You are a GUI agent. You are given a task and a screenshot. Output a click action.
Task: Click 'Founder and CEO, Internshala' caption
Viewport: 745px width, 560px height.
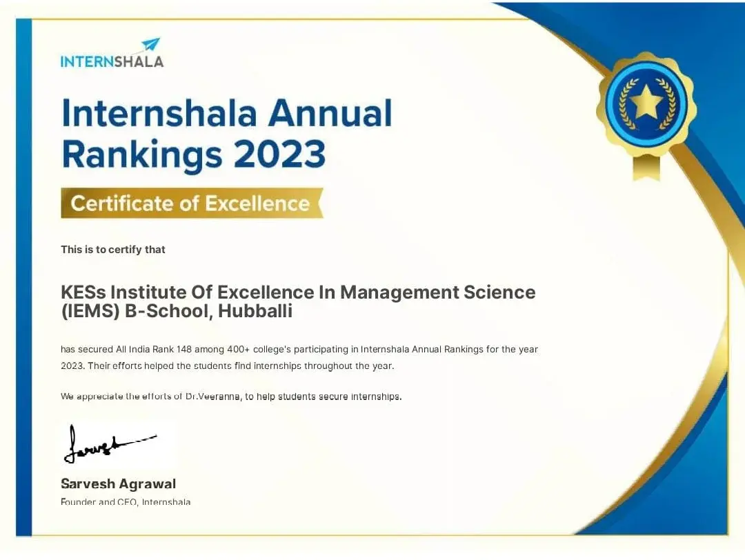pyautogui.click(x=126, y=501)
